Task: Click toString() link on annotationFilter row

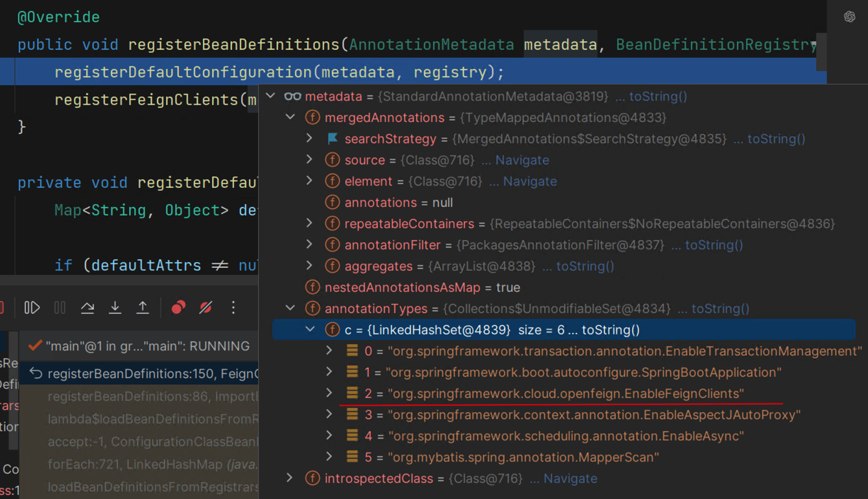Action: (714, 245)
